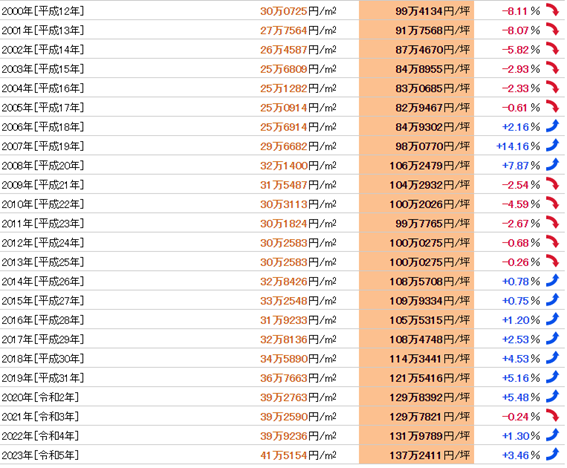Screen dimensions: 567x468
Task: Click the red down arrow beside -2.54%
Action: click(552, 184)
